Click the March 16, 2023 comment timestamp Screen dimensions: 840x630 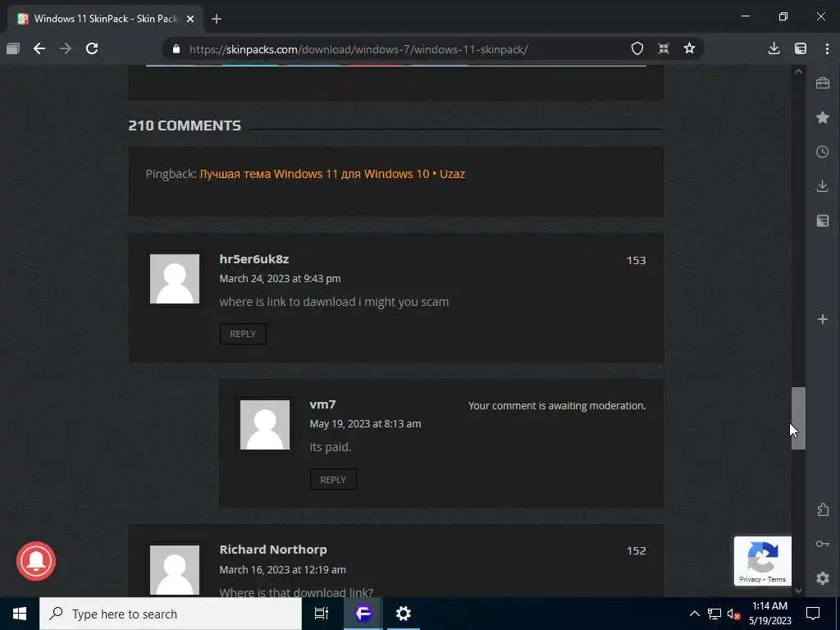click(x=283, y=569)
